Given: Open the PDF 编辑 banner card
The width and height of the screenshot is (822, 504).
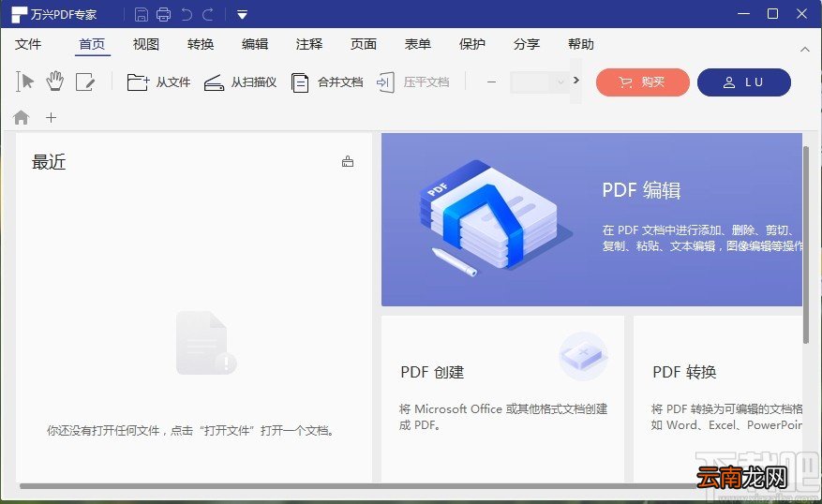Looking at the screenshot, I should (591, 219).
